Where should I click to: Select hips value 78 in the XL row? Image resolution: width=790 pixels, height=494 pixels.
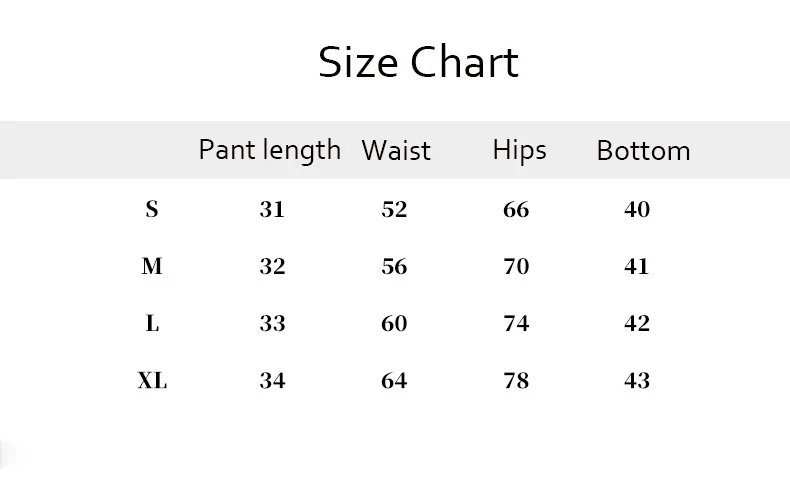[516, 380]
